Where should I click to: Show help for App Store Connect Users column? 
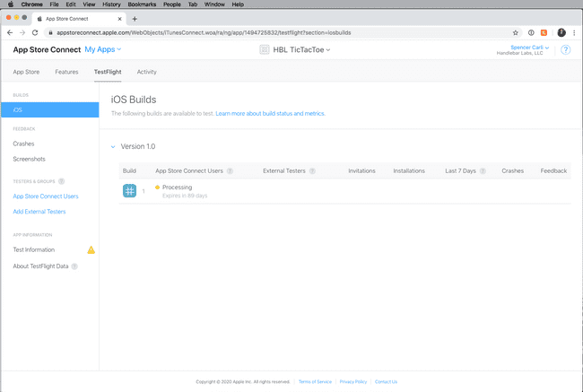230,171
